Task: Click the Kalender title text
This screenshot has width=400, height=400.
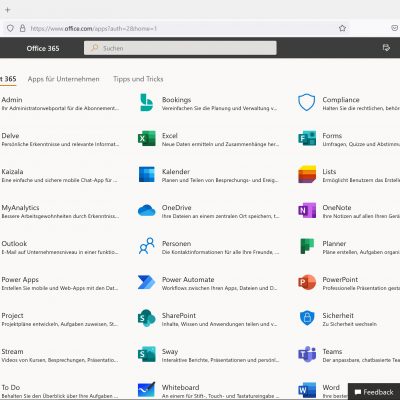Action: [176, 172]
